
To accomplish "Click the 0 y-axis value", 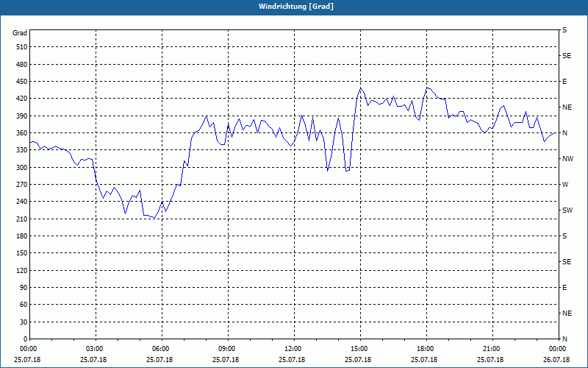I will (26, 339).
